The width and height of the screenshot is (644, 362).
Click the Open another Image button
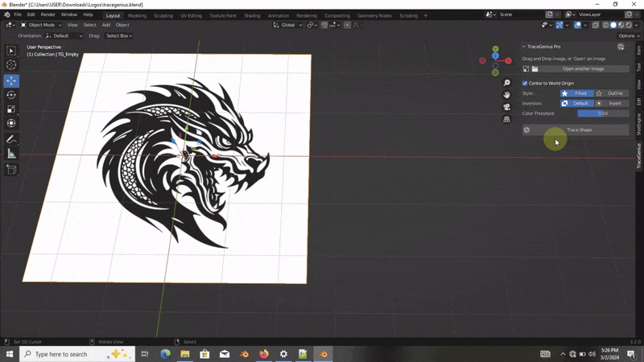tap(583, 68)
